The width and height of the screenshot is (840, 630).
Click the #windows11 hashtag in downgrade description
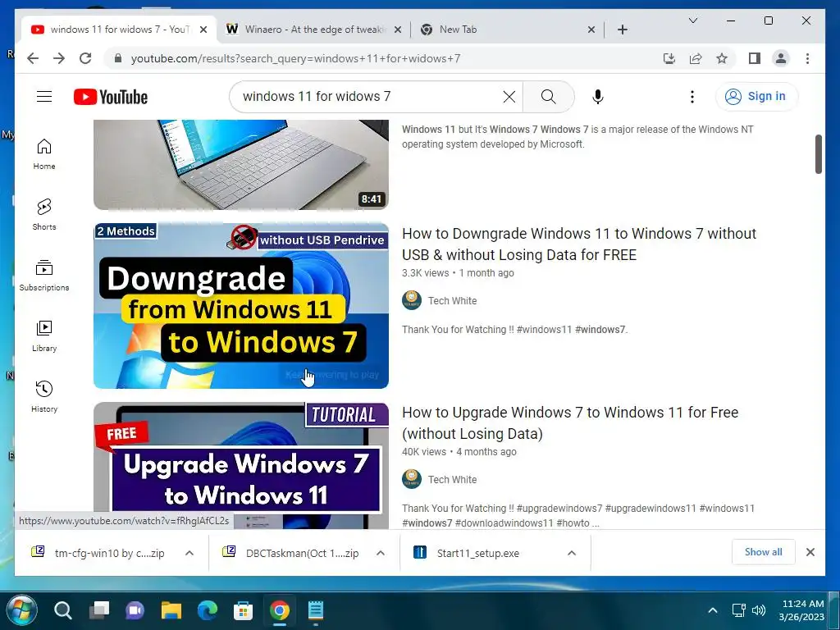pyautogui.click(x=545, y=330)
